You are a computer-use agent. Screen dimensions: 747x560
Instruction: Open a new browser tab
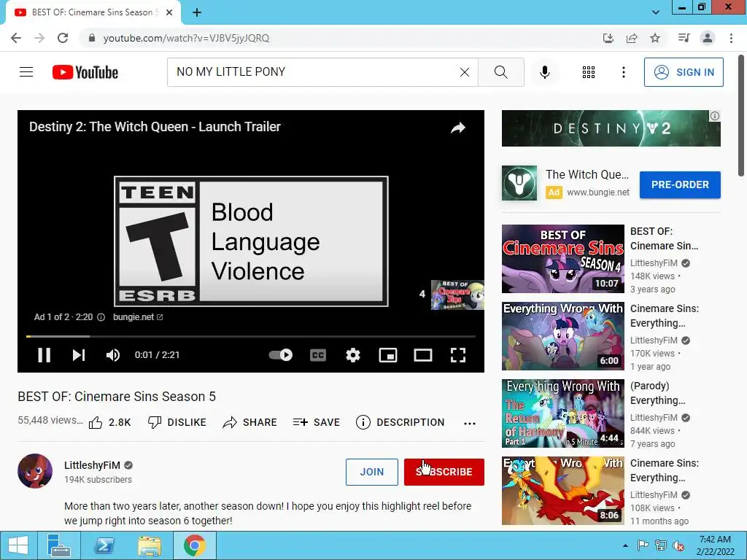click(x=197, y=13)
